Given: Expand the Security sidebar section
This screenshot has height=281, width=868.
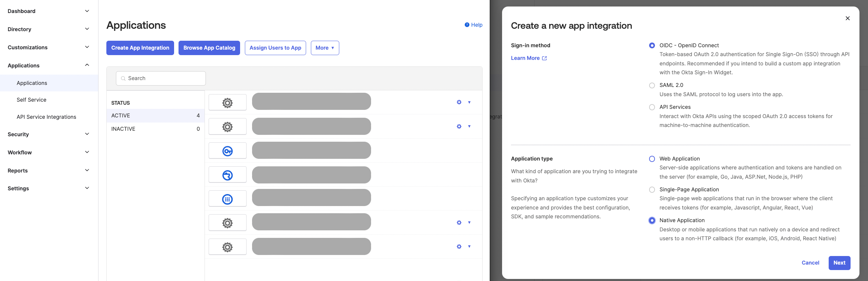Looking at the screenshot, I should pos(49,134).
